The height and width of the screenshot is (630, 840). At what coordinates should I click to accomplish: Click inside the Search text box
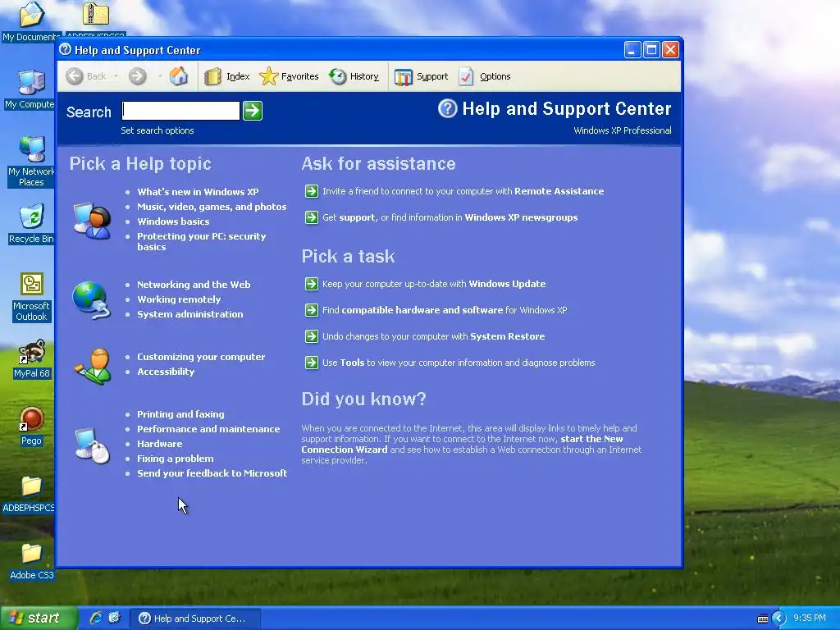pos(181,111)
